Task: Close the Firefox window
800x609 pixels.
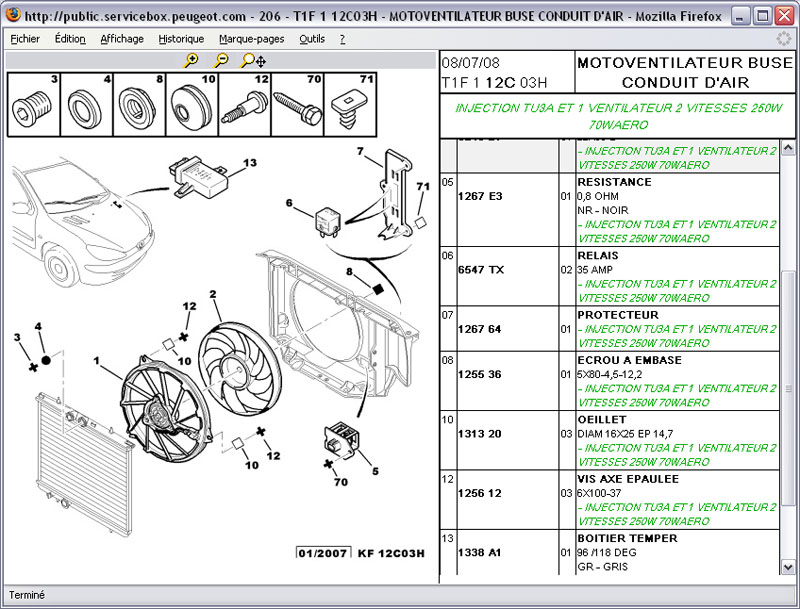Action: (x=785, y=16)
